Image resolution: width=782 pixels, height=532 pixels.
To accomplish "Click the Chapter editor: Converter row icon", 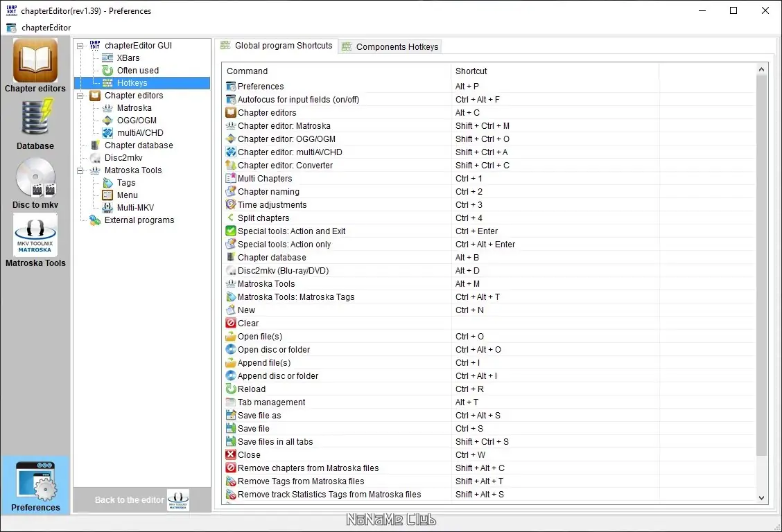I will pyautogui.click(x=230, y=165).
